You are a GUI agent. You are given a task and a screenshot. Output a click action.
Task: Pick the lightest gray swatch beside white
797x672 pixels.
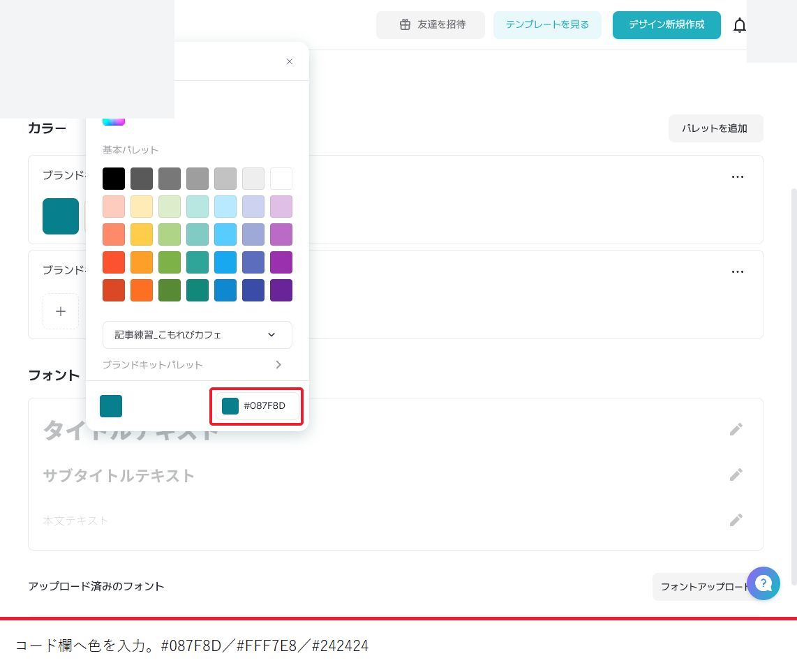(x=253, y=179)
